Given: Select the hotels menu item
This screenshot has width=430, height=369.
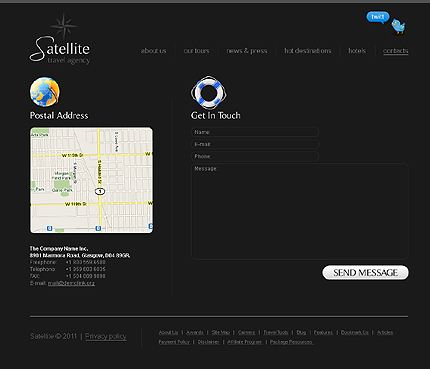Looking at the screenshot, I should (x=357, y=51).
